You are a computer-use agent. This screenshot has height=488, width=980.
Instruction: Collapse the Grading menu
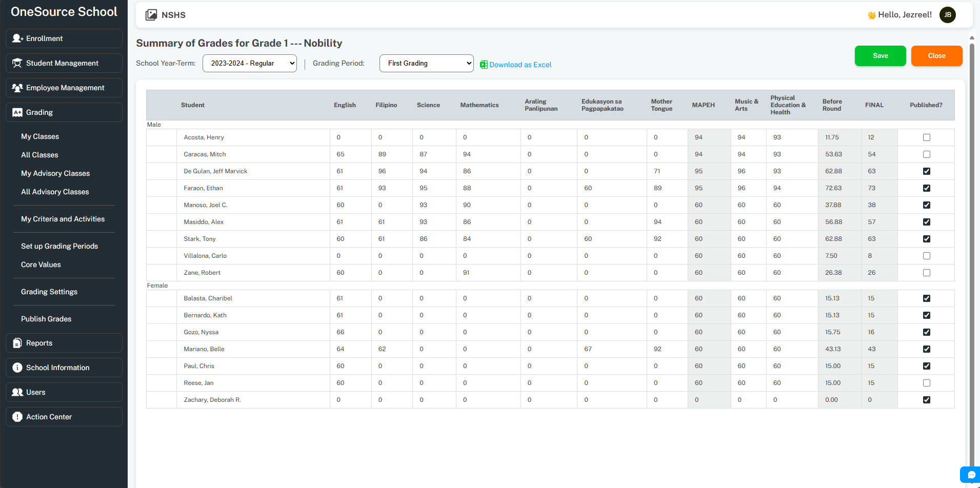tap(64, 112)
